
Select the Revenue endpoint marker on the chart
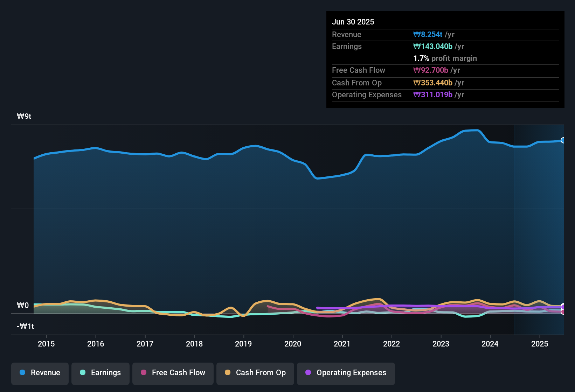(563, 140)
